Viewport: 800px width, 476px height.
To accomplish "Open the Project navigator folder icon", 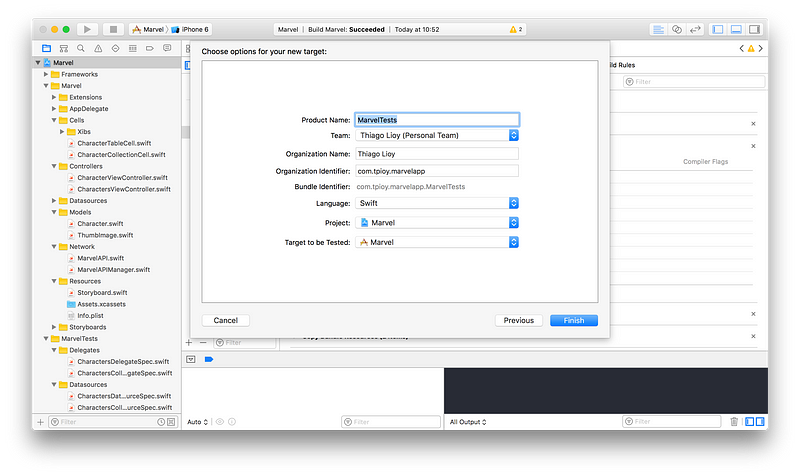I will (46, 48).
